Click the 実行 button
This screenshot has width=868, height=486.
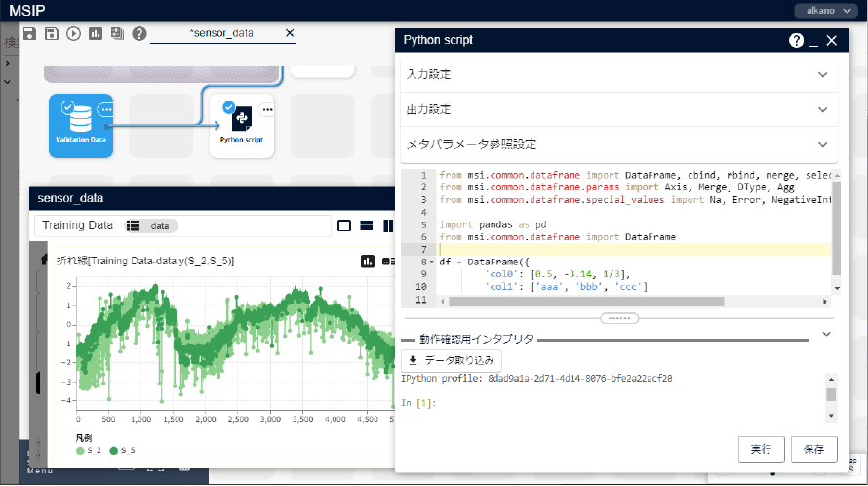[x=761, y=449]
